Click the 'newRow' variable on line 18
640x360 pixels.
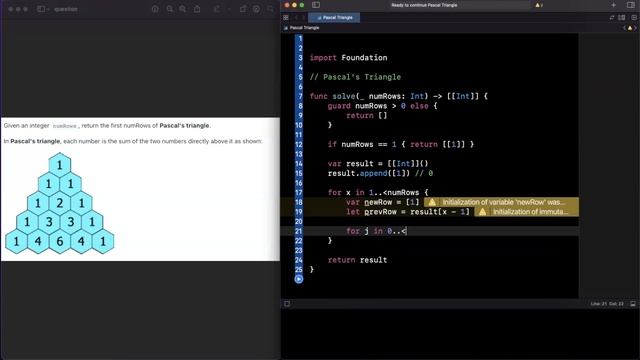378,202
